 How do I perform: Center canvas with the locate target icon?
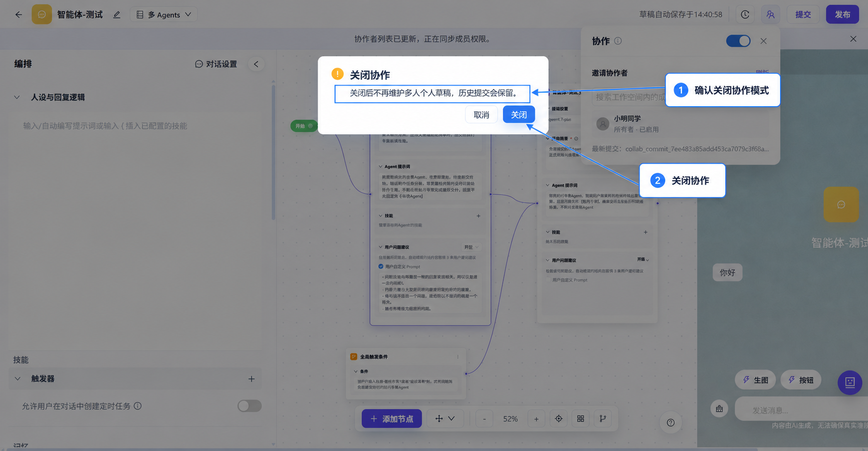559,419
